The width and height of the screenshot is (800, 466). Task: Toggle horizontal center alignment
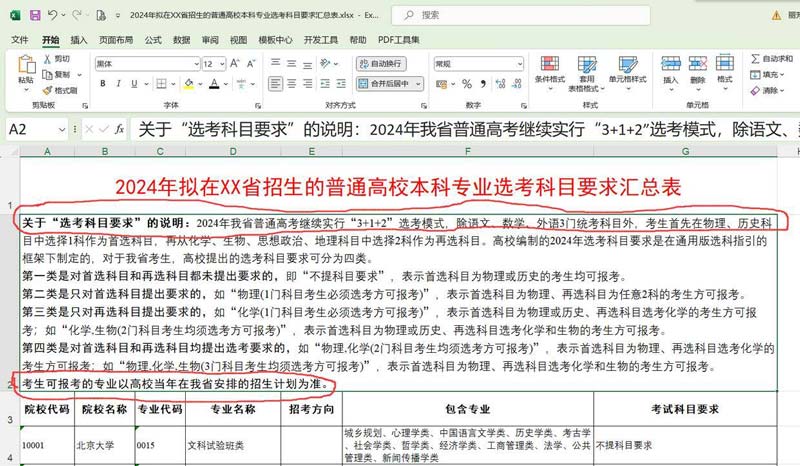tap(291, 83)
